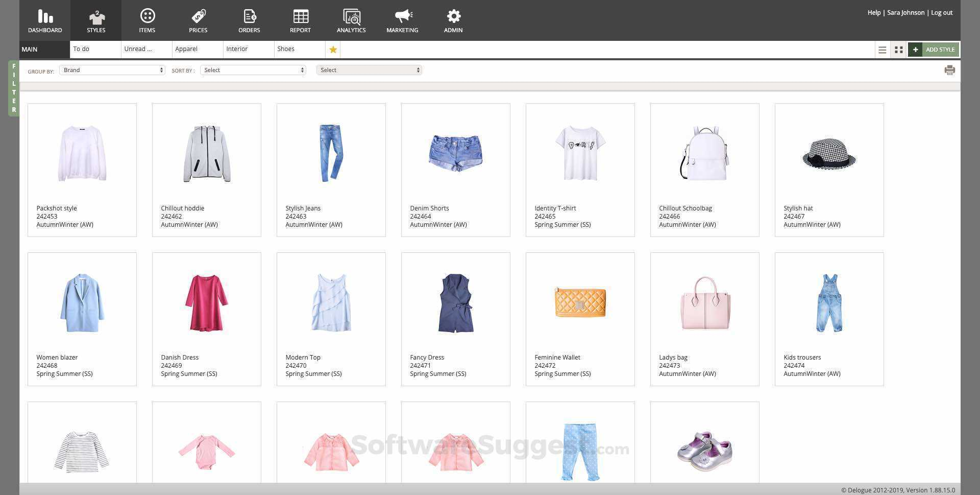Open the Sort By Select dropdown

253,70
